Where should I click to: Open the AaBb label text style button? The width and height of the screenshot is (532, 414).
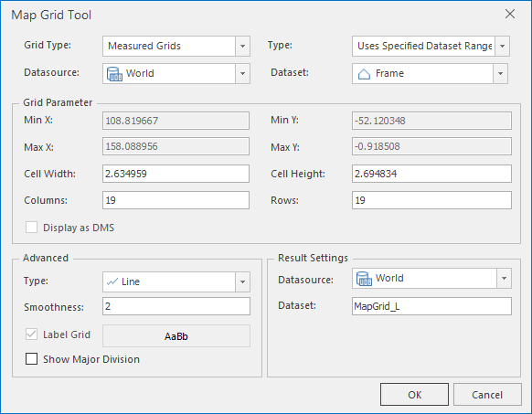point(176,336)
